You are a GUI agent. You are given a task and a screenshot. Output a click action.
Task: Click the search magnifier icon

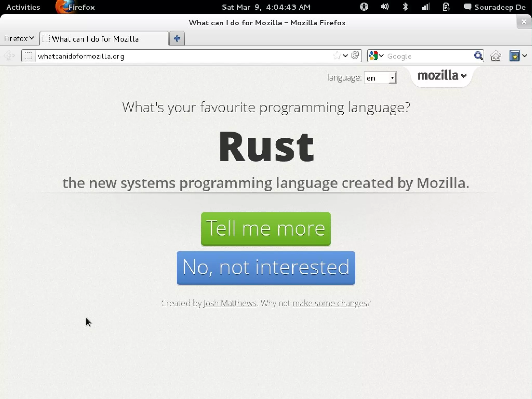[478, 56]
